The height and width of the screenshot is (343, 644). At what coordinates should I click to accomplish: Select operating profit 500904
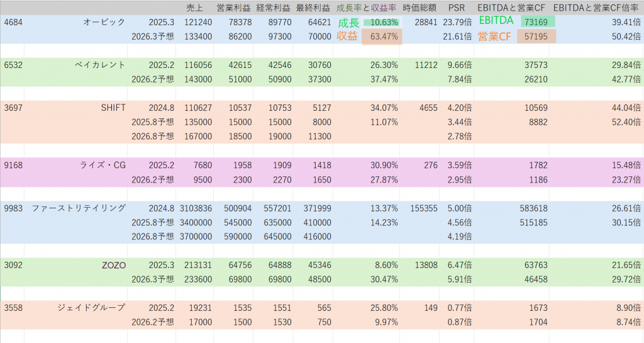[238, 208]
